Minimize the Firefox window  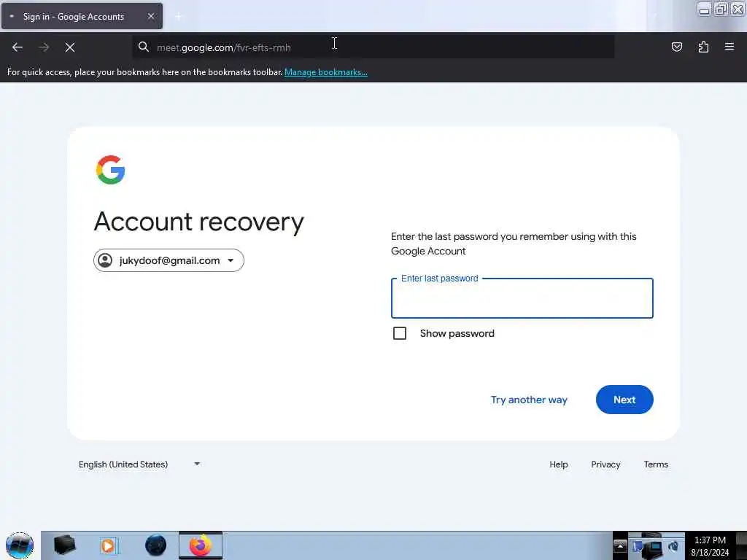pyautogui.click(x=704, y=9)
